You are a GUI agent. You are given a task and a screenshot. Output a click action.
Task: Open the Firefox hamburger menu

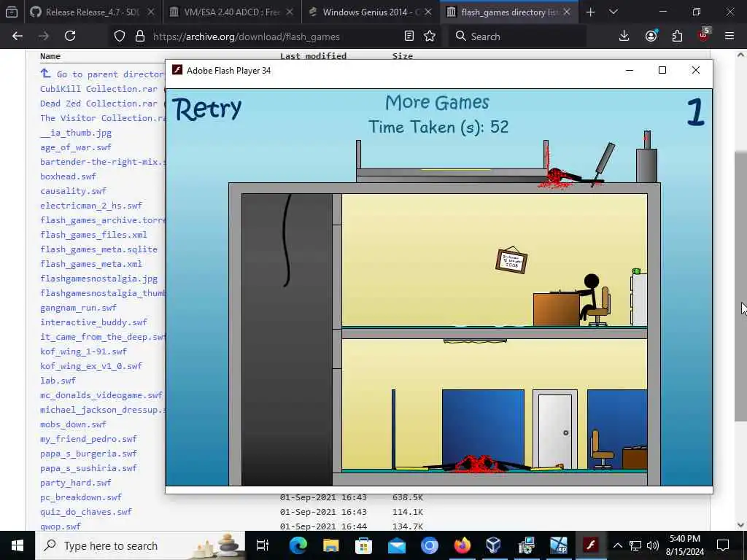click(729, 36)
